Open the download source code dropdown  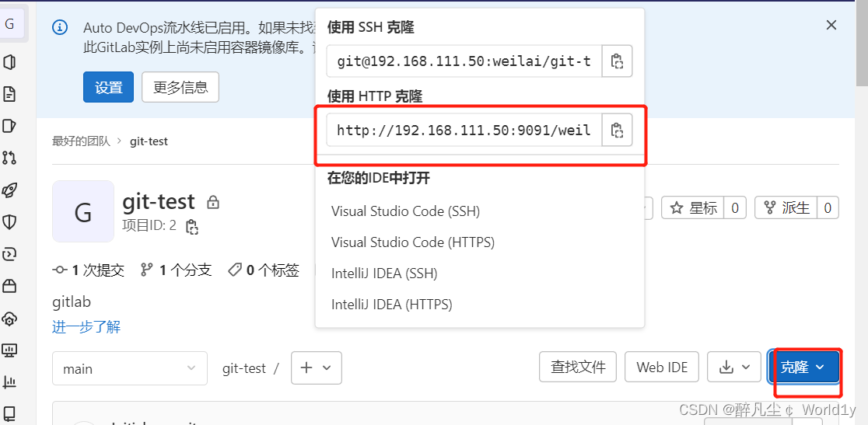734,367
